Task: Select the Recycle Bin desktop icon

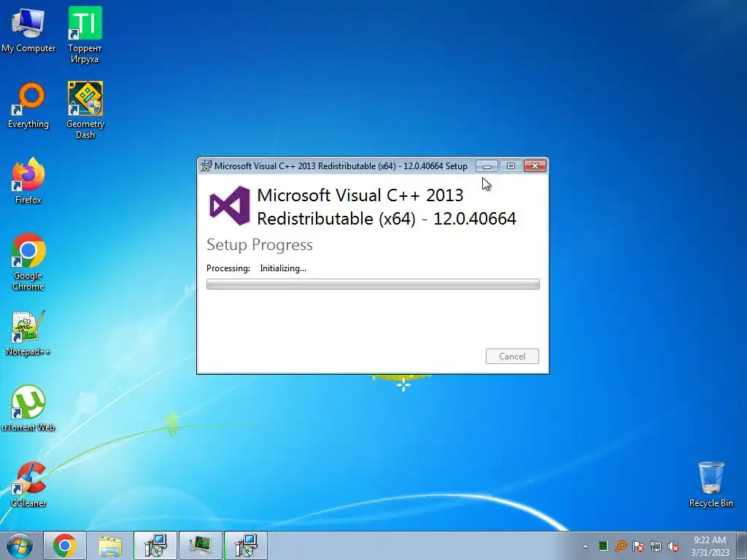Action: point(711,484)
